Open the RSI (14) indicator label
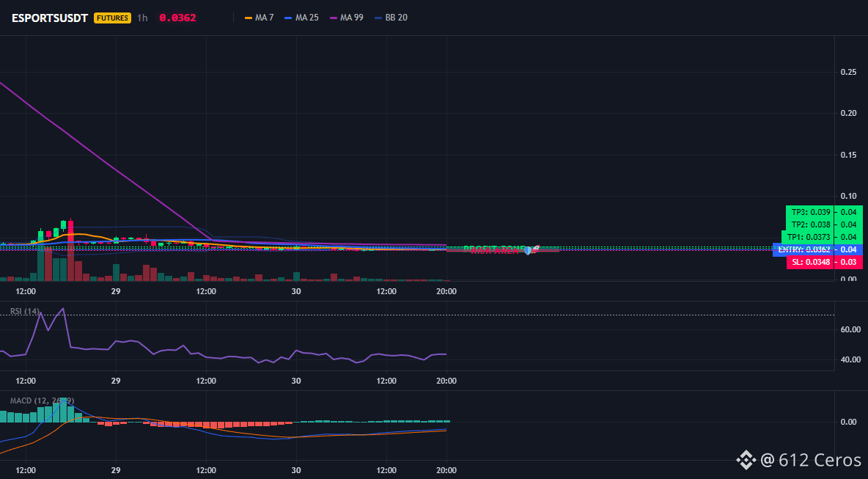The width and height of the screenshot is (868, 479). tap(25, 311)
